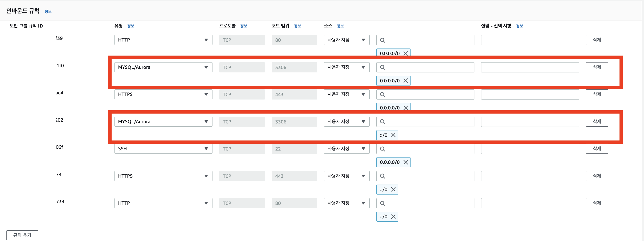This screenshot has width=644, height=241.
Task: Delete HTTPS rule ae4 with 삭제
Action: [x=597, y=94]
